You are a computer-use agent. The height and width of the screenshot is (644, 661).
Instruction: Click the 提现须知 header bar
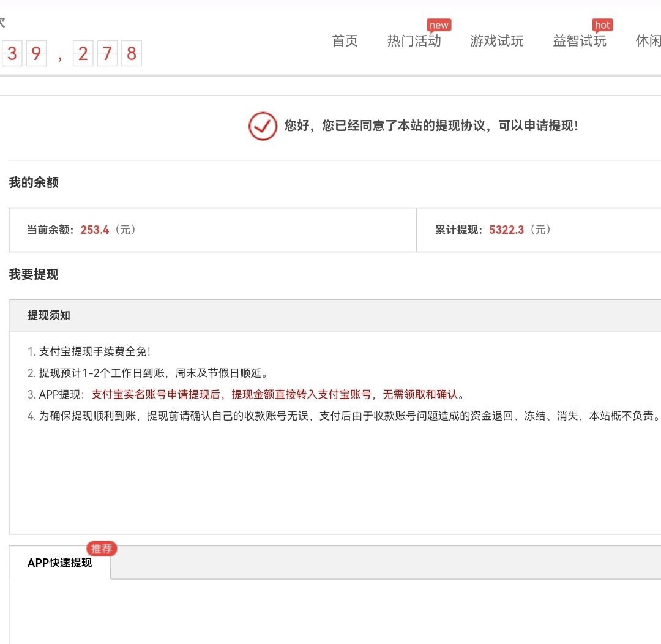click(47, 316)
